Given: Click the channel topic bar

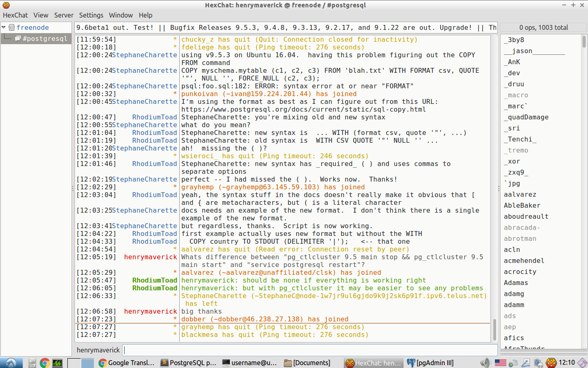Looking at the screenshot, I should pos(286,27).
